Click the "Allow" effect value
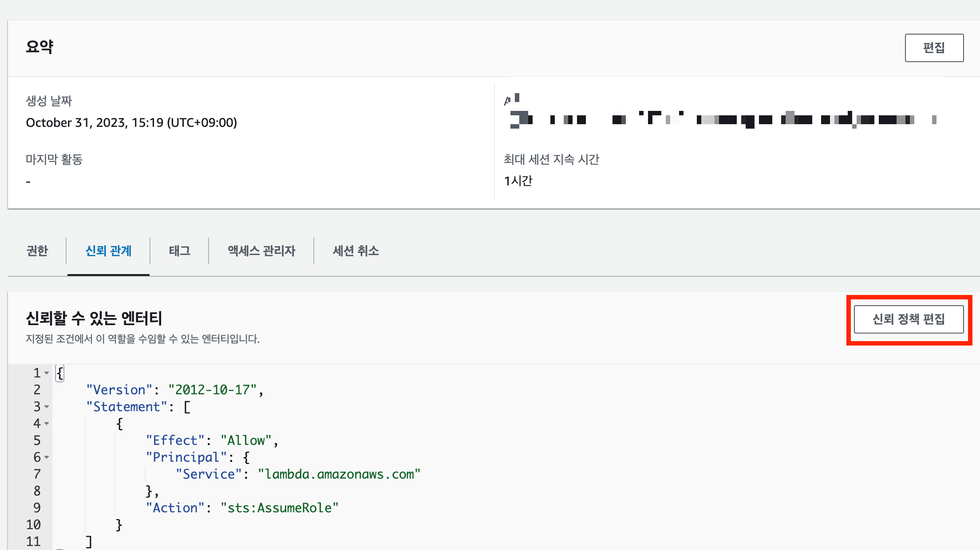This screenshot has width=980, height=550. (246, 440)
